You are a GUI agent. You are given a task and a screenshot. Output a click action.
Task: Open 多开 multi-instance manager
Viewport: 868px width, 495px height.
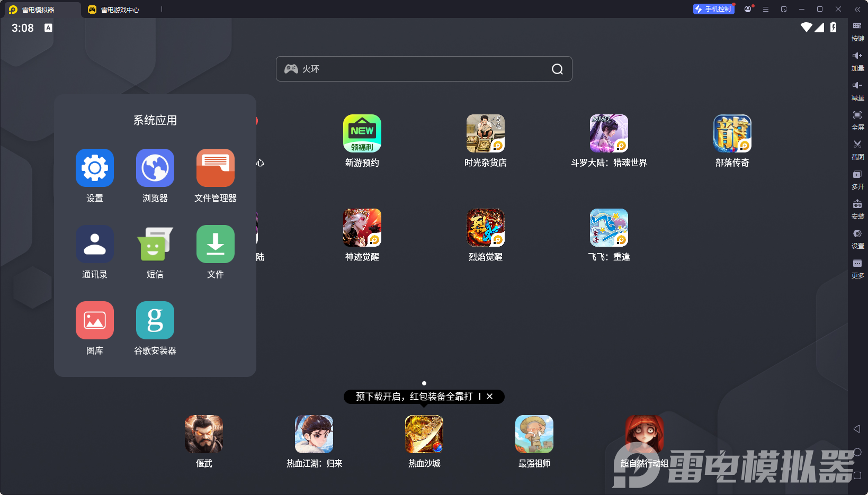pos(857,179)
